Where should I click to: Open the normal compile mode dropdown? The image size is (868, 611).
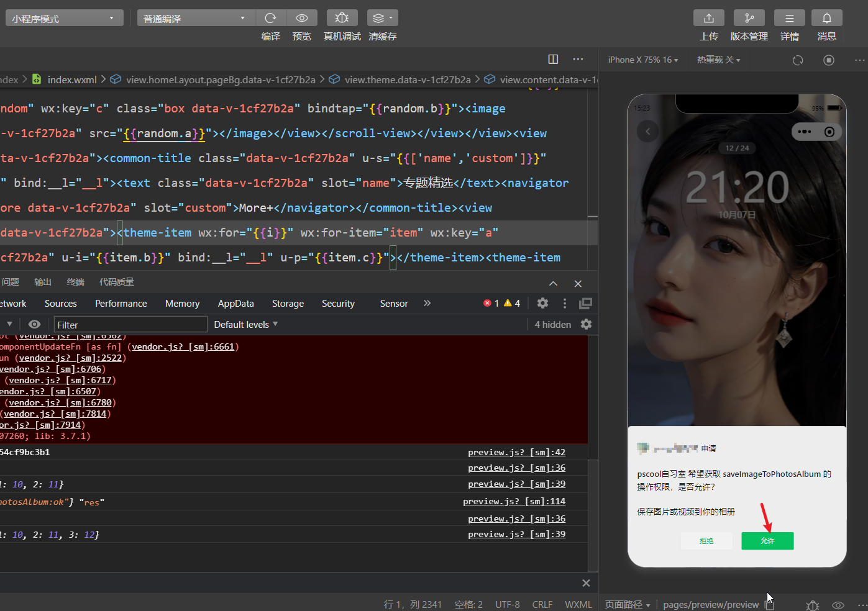click(195, 18)
